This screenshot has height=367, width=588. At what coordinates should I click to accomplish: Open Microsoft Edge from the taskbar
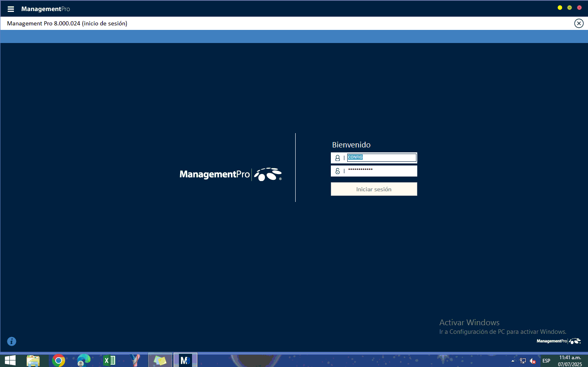click(84, 360)
